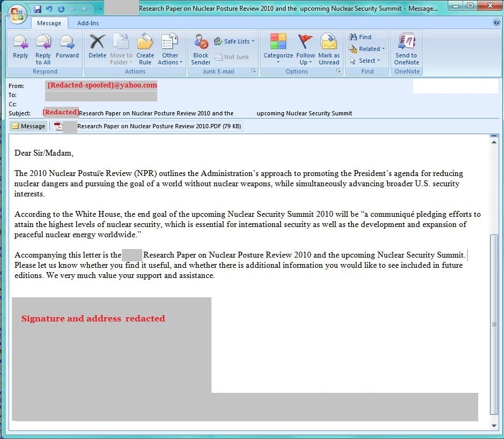Image resolution: width=504 pixels, height=439 pixels.
Task: Open Options group dialog launcher
Action: pyautogui.click(x=339, y=71)
